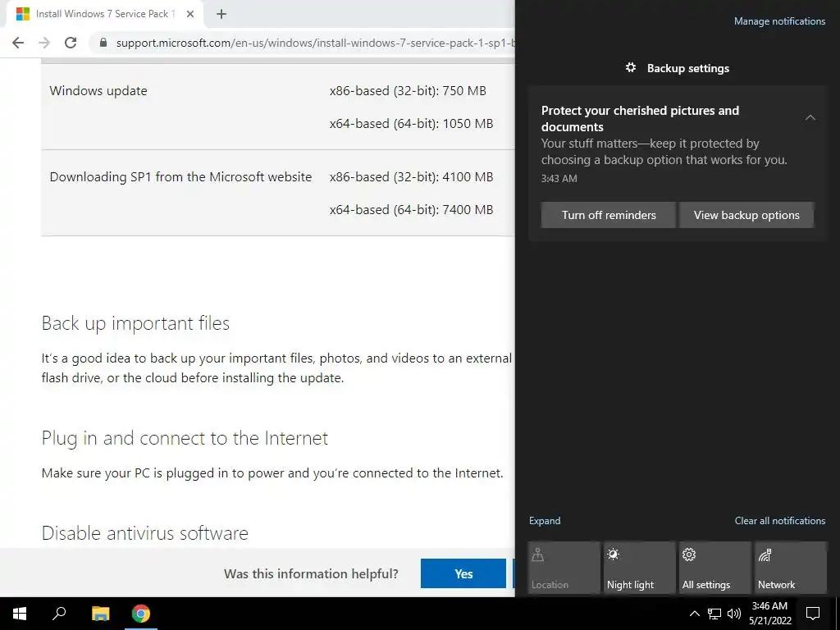The height and width of the screenshot is (630, 840).
Task: Click 'Plug in and connect to the Internet' heading
Action: pyautogui.click(x=185, y=438)
